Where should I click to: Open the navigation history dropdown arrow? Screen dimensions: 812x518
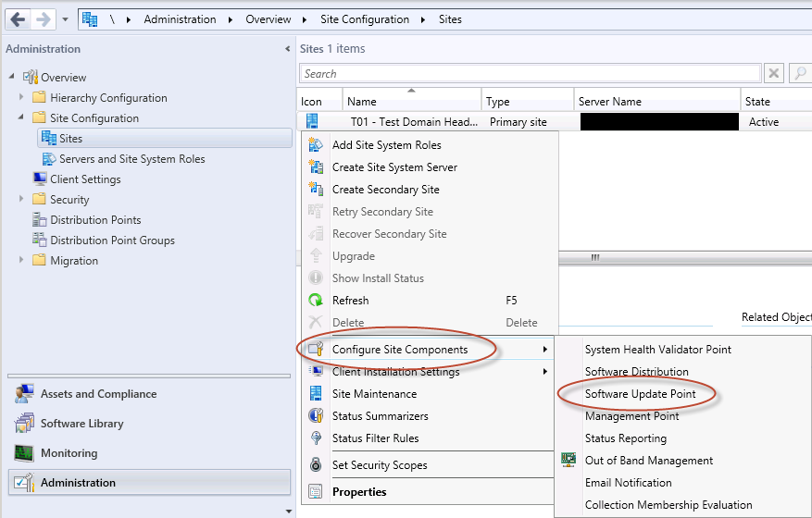click(x=65, y=19)
